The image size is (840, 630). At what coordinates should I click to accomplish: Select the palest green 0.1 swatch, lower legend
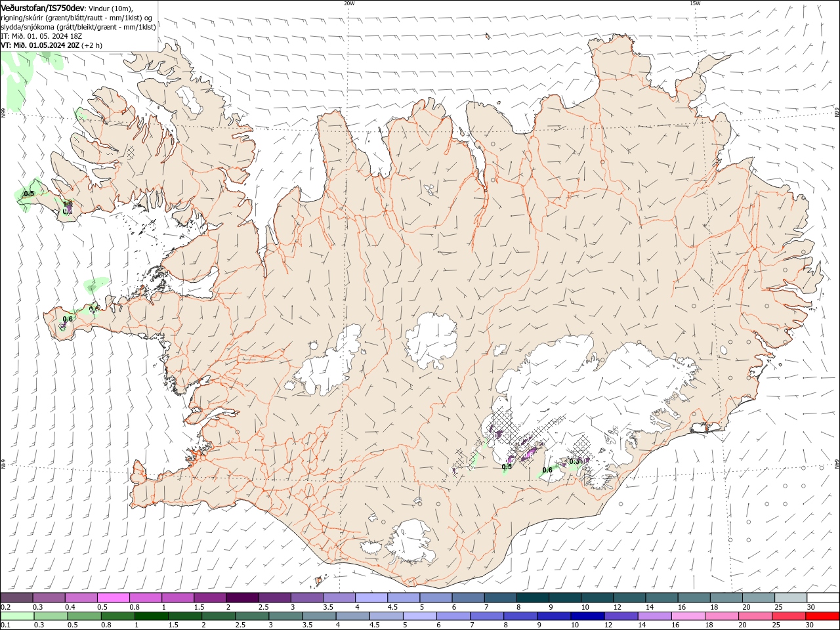17,616
